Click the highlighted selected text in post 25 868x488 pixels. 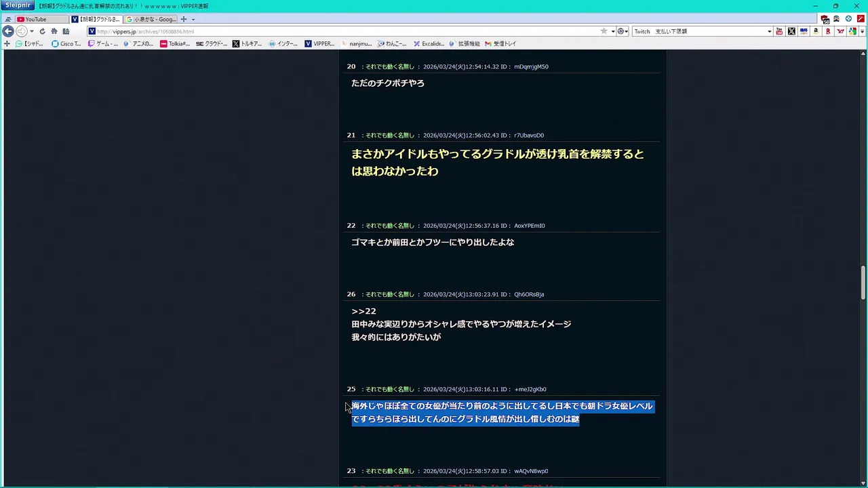click(x=502, y=413)
